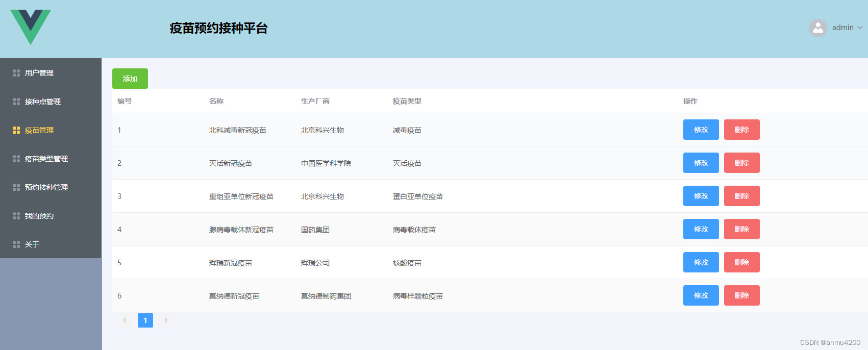Click the 疫苗预约接种平台 title
The height and width of the screenshot is (350, 868).
click(x=219, y=28)
